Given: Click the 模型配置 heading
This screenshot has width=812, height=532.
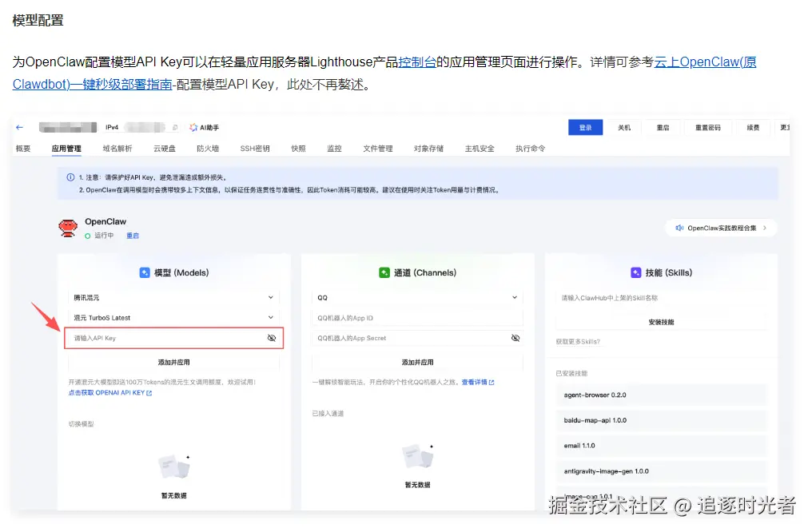Looking at the screenshot, I should [x=38, y=21].
